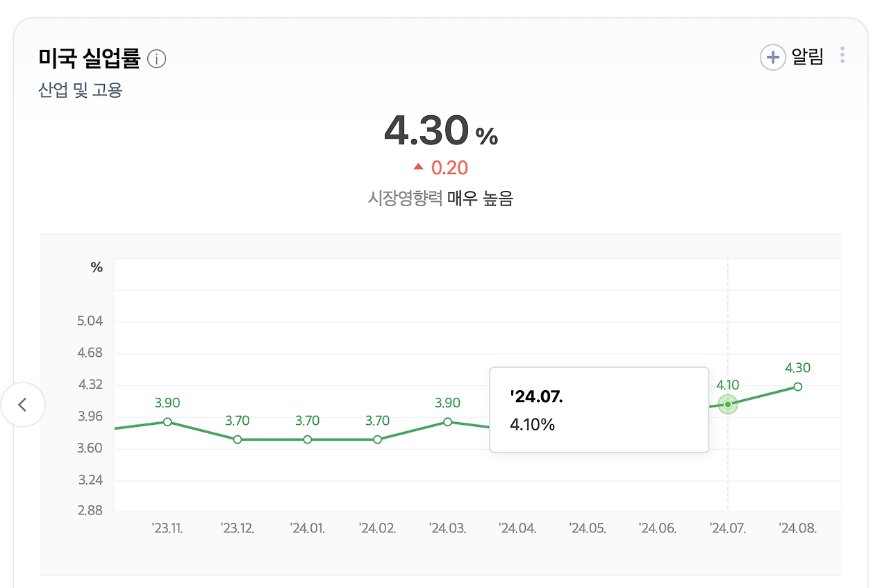Click the '23.11 data point showing 3.90
This screenshot has height=588, width=889.
pos(167,421)
